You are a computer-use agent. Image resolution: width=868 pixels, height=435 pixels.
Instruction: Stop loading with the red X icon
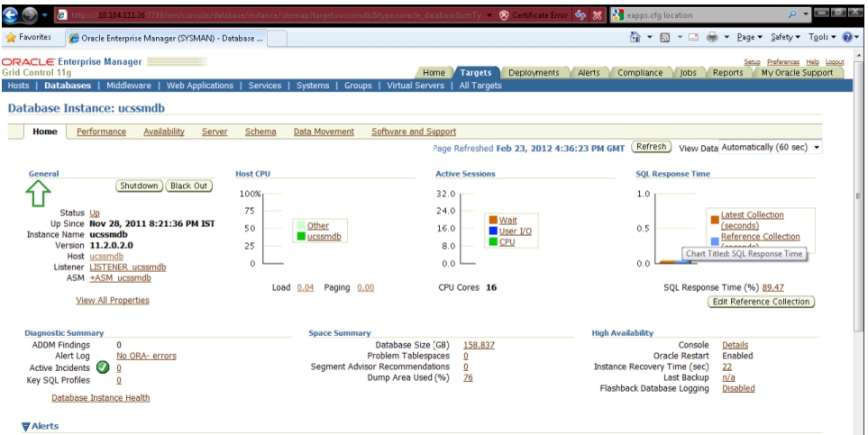597,15
